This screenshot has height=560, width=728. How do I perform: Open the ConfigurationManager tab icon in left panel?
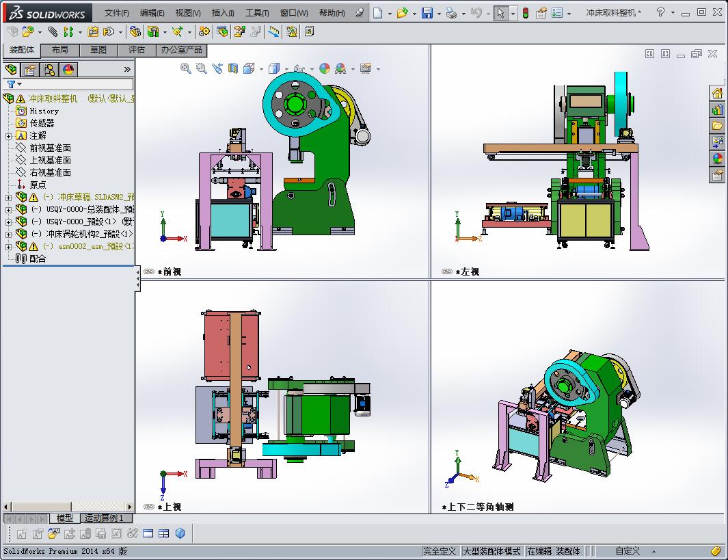pos(49,69)
